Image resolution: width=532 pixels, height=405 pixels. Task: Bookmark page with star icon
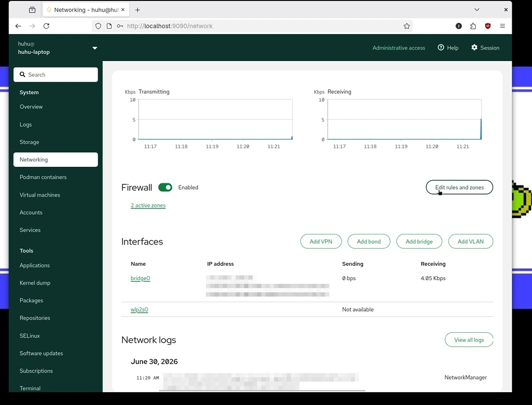point(406,26)
